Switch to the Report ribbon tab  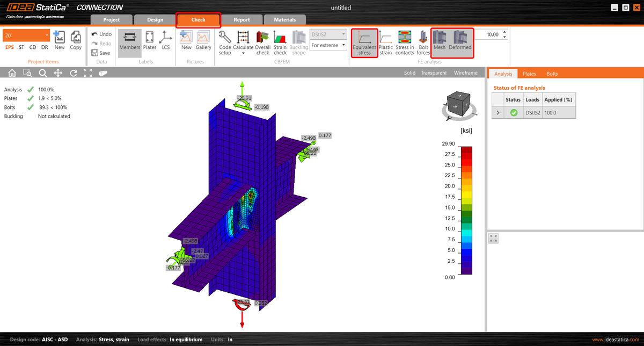pos(241,19)
